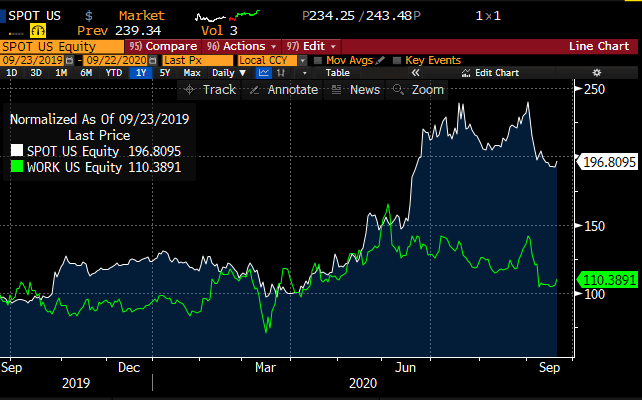
Task: Click the green 110.3891 axis price label
Action: click(608, 280)
